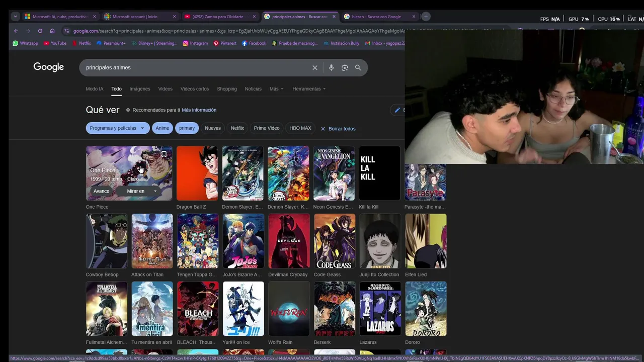Click into the principales animes search field
This screenshot has height=362, width=644.
click(x=196, y=67)
